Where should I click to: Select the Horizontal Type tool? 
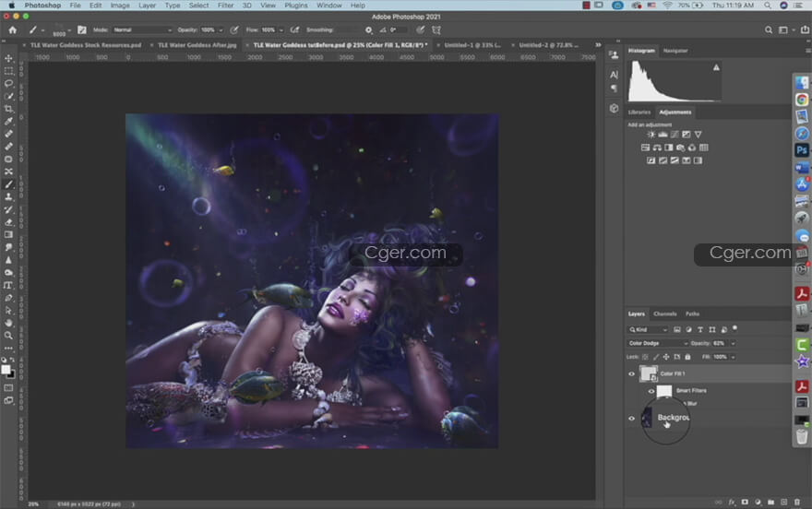click(9, 285)
